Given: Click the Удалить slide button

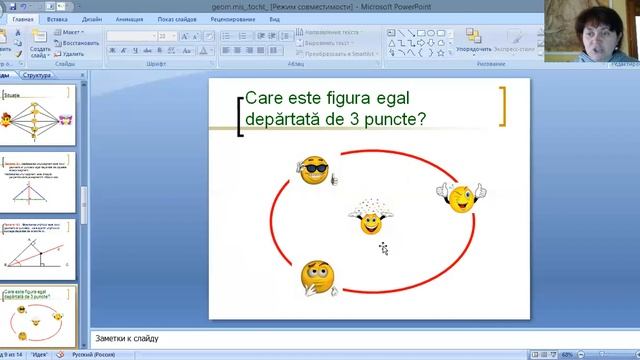Looking at the screenshot, I should [69, 54].
